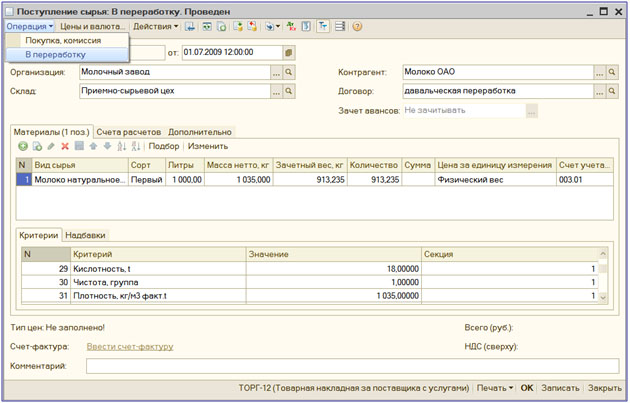Click the document icon with red arrow

252,27
